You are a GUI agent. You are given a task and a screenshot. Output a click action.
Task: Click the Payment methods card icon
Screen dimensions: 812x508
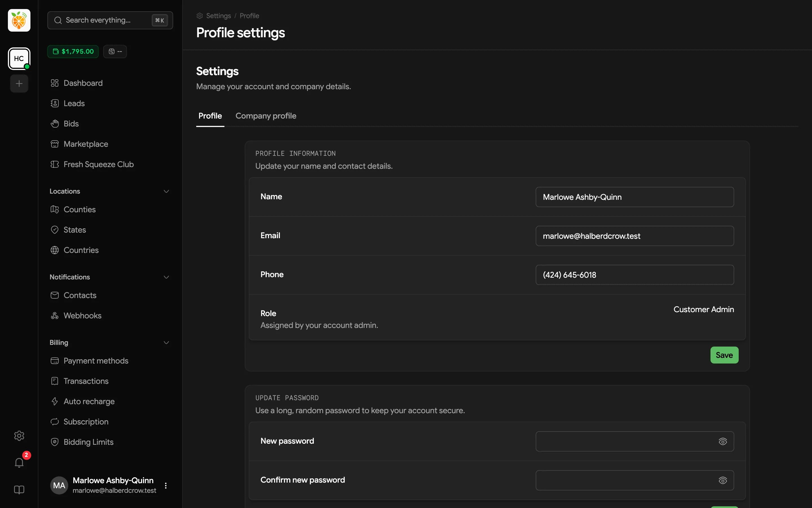coord(55,361)
